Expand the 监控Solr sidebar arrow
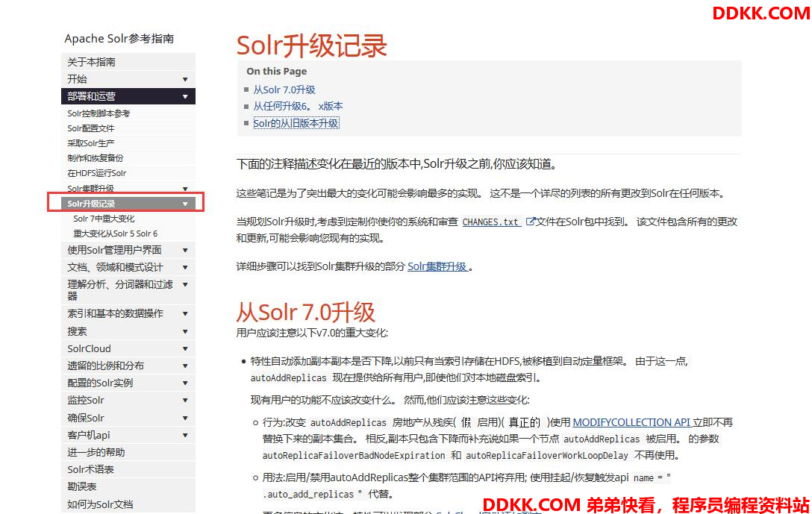 pos(185,400)
